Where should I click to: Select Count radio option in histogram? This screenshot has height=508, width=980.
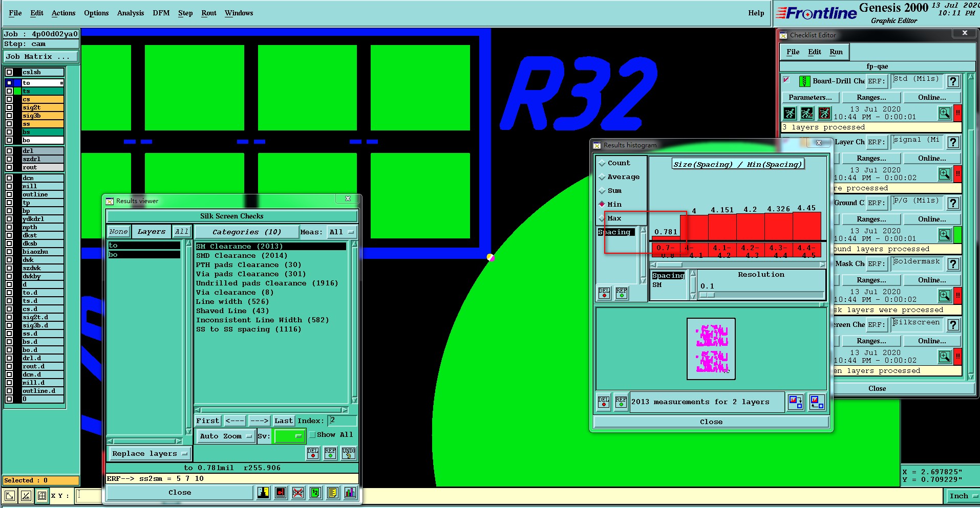coord(602,163)
